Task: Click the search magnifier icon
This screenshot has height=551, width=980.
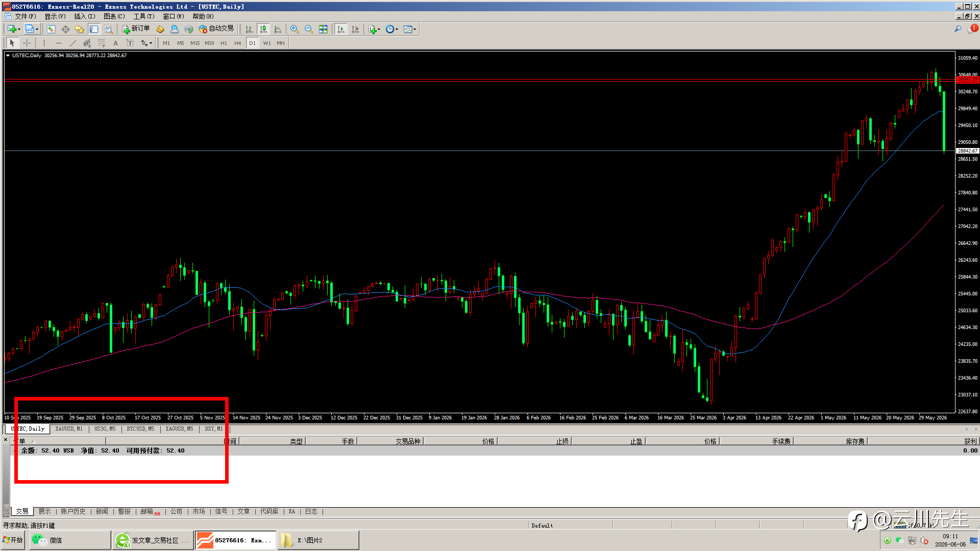Action: tap(958, 29)
